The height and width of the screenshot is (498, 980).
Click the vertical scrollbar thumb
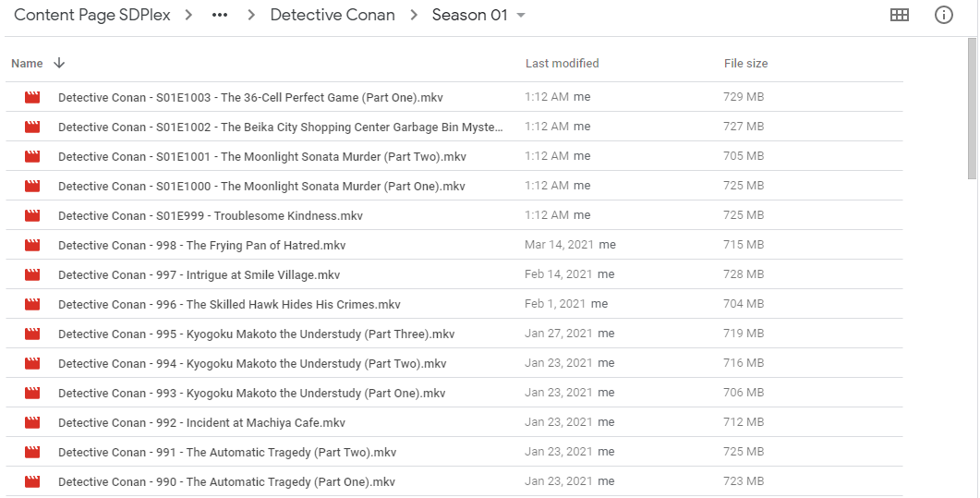click(x=972, y=106)
